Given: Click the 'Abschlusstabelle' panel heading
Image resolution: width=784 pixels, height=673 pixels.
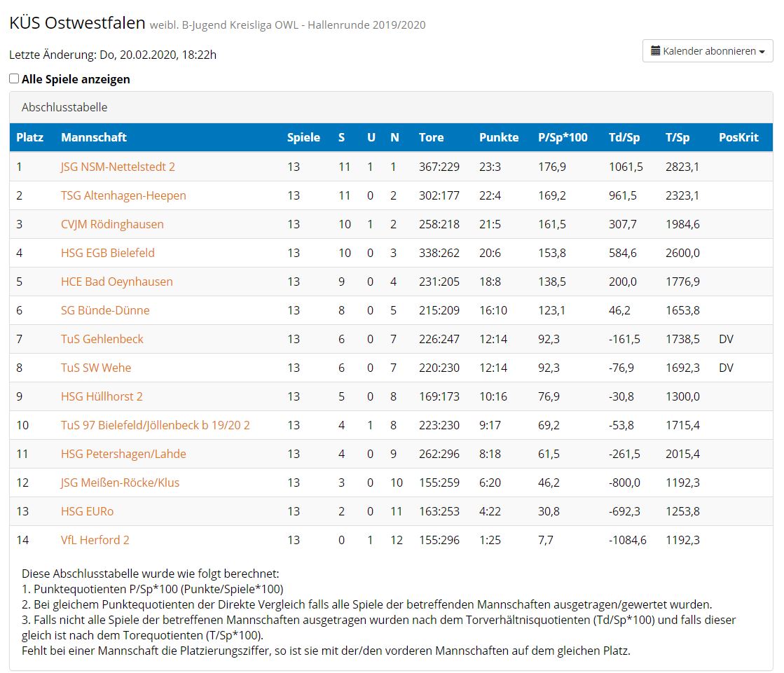Looking at the screenshot, I should pos(64,107).
